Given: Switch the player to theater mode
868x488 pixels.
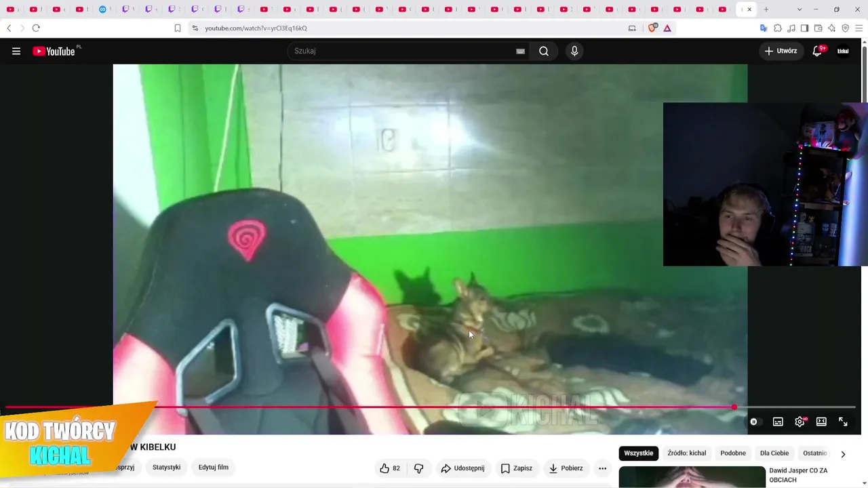Looking at the screenshot, I should 821,422.
